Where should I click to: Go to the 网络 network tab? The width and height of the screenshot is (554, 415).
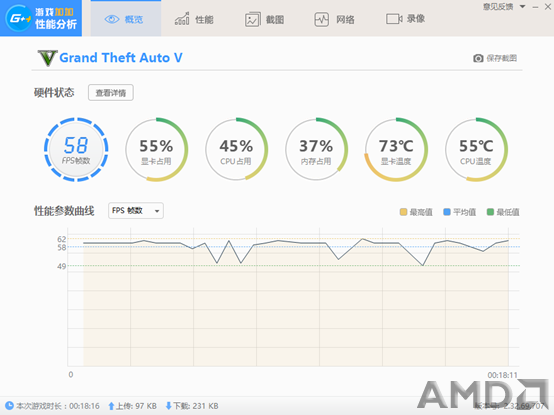click(x=334, y=19)
